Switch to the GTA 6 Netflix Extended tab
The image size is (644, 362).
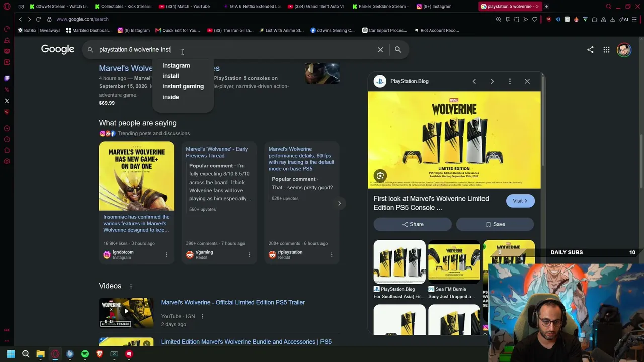pos(252,7)
